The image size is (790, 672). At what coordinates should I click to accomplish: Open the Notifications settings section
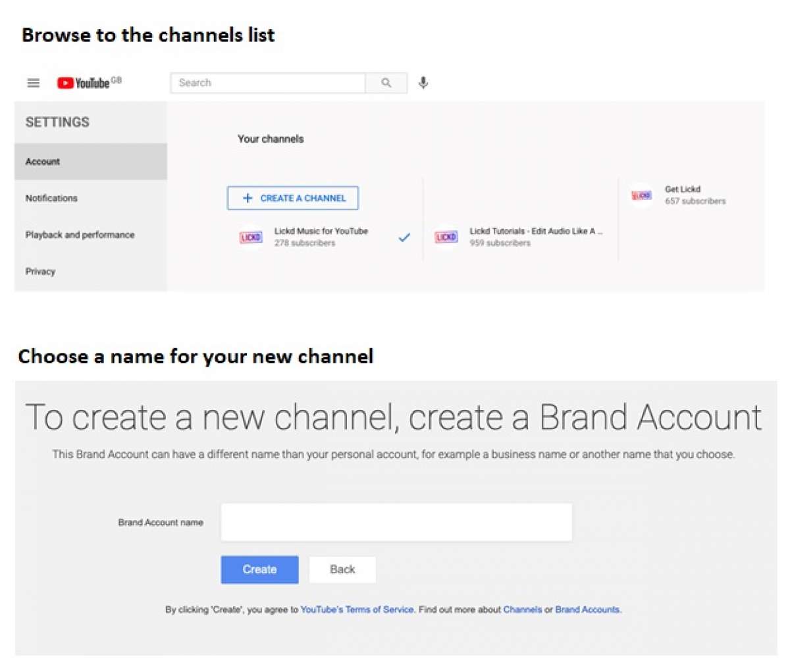click(51, 198)
